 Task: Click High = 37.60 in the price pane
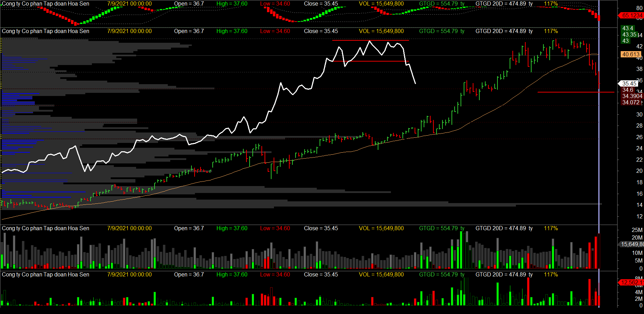232,31
